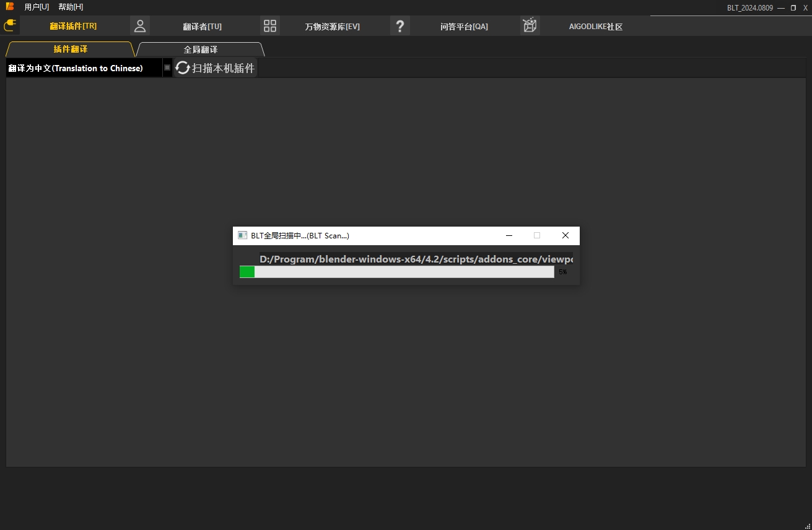The image size is (812, 530).
Task: Click the BLT全局扫描中 dialog title
Action: [x=300, y=236]
